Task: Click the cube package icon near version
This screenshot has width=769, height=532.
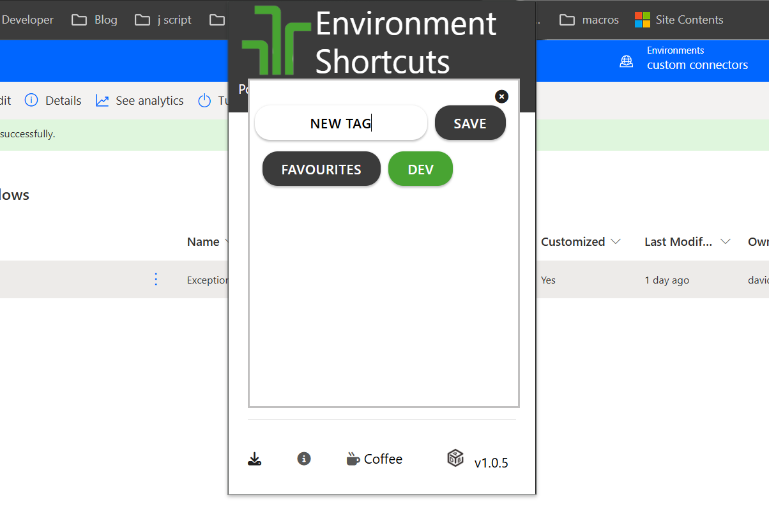Action: click(455, 458)
